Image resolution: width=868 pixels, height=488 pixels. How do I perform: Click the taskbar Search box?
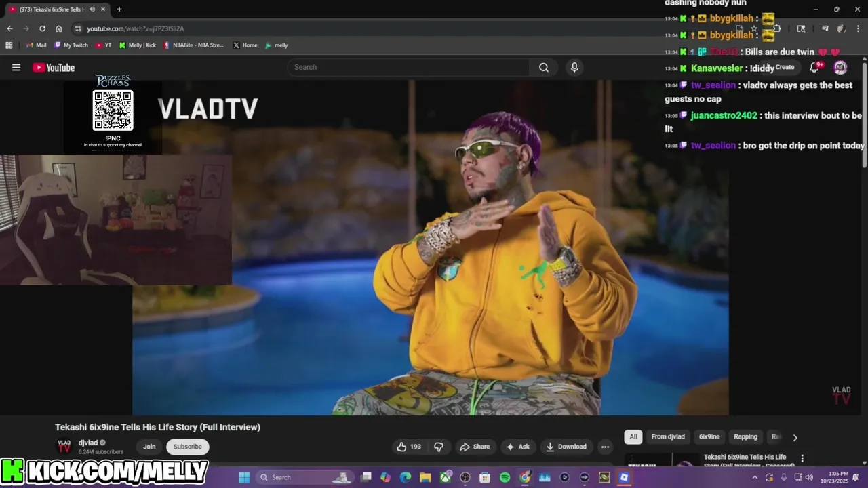tap(305, 477)
